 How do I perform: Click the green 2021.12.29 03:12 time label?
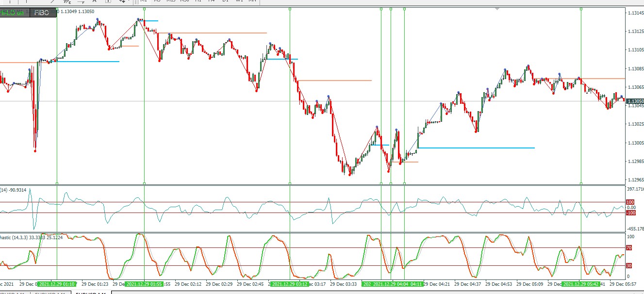(x=290, y=284)
